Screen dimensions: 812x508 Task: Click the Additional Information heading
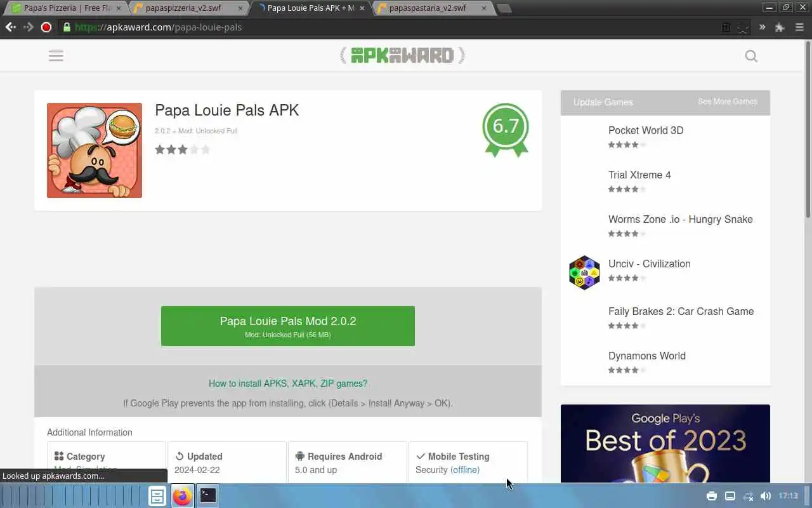(x=89, y=432)
